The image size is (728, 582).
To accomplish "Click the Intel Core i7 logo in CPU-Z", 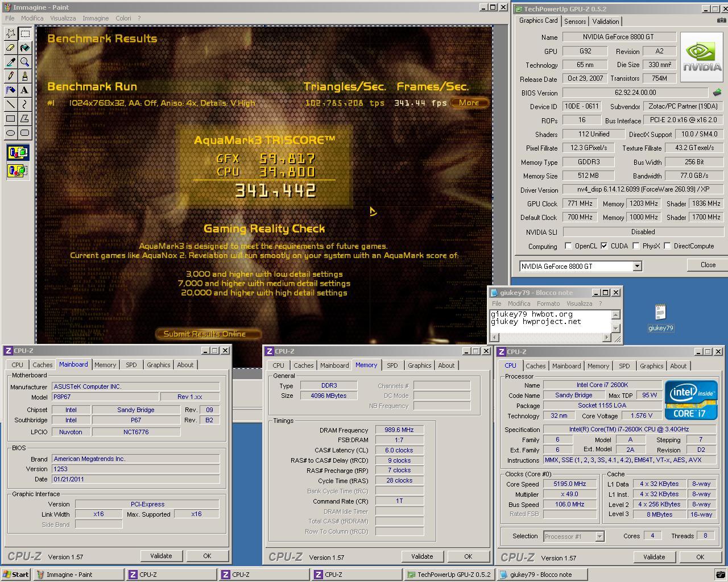I will 691,400.
